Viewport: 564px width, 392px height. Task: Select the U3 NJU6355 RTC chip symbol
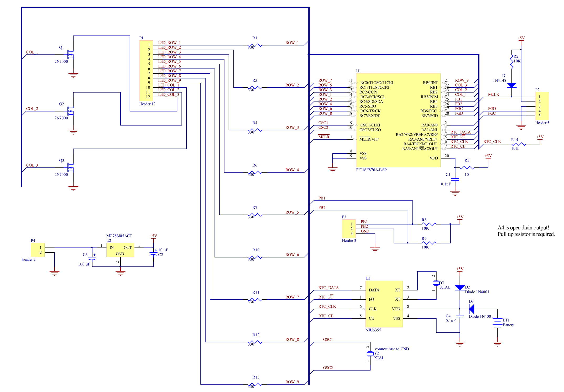(x=384, y=304)
